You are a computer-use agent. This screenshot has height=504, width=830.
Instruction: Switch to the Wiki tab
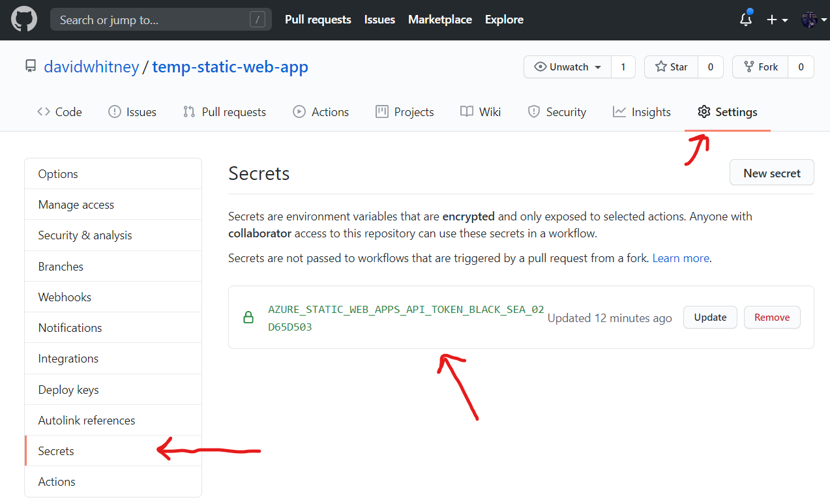pos(481,112)
